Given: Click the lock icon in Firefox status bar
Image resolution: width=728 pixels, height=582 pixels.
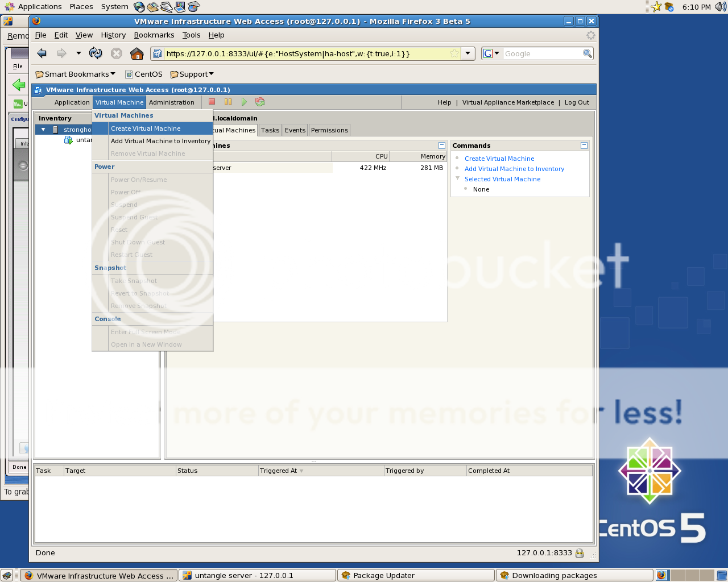Looking at the screenshot, I should pos(580,553).
